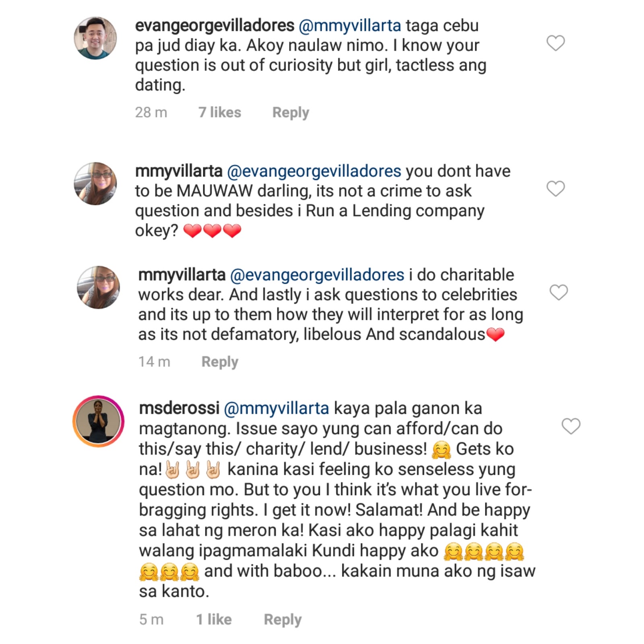View the 1 like count
Screen dimensions: 644x644
(x=214, y=619)
